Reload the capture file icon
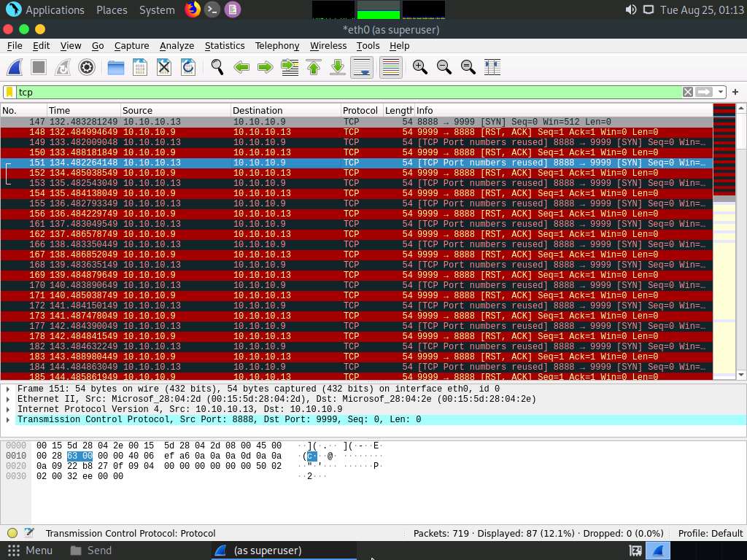This screenshot has width=747, height=560. (x=188, y=67)
